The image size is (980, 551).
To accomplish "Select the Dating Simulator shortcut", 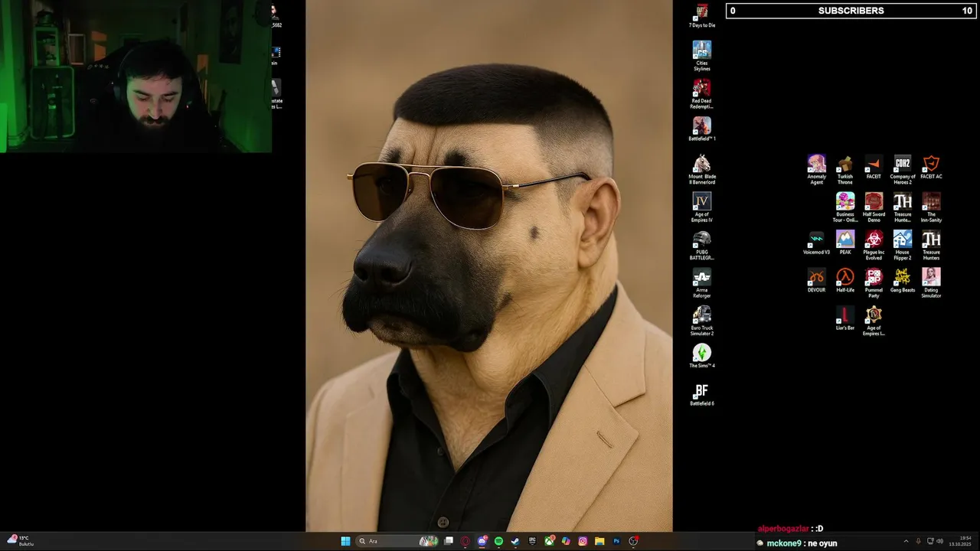I will tap(931, 282).
